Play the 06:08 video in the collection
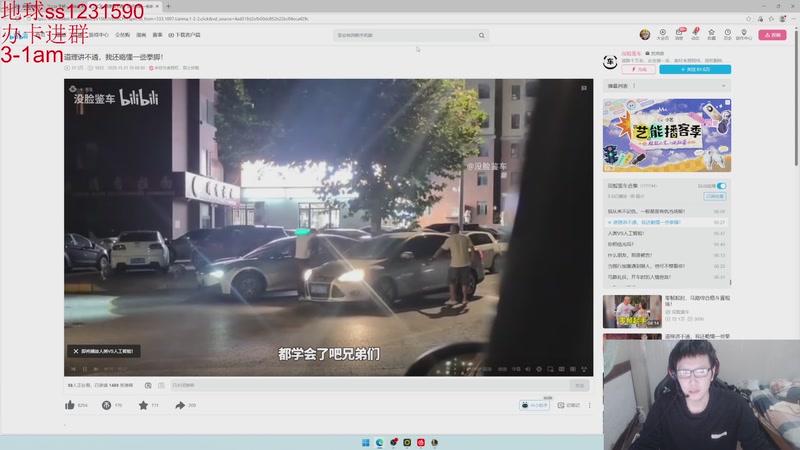This screenshot has height=450, width=800. coord(667,211)
